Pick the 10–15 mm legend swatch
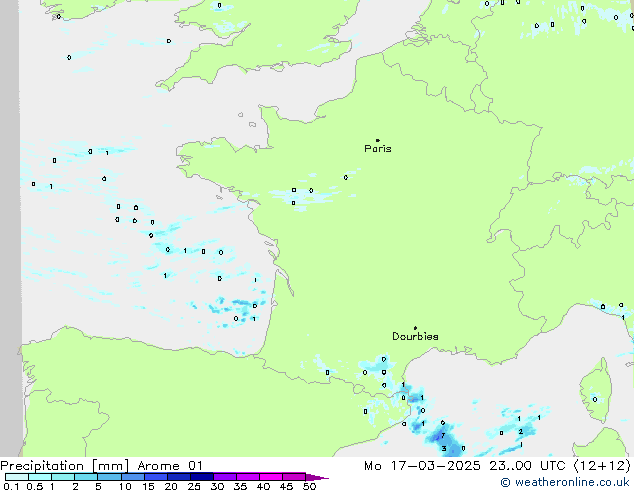Viewport: 634px width, 490px height. tap(133, 477)
